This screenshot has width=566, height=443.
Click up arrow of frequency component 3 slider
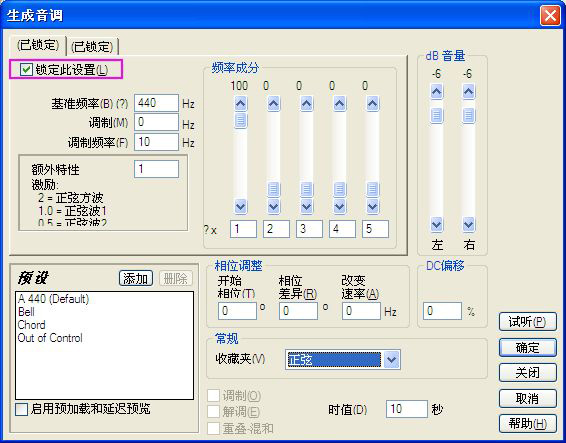coord(306,104)
